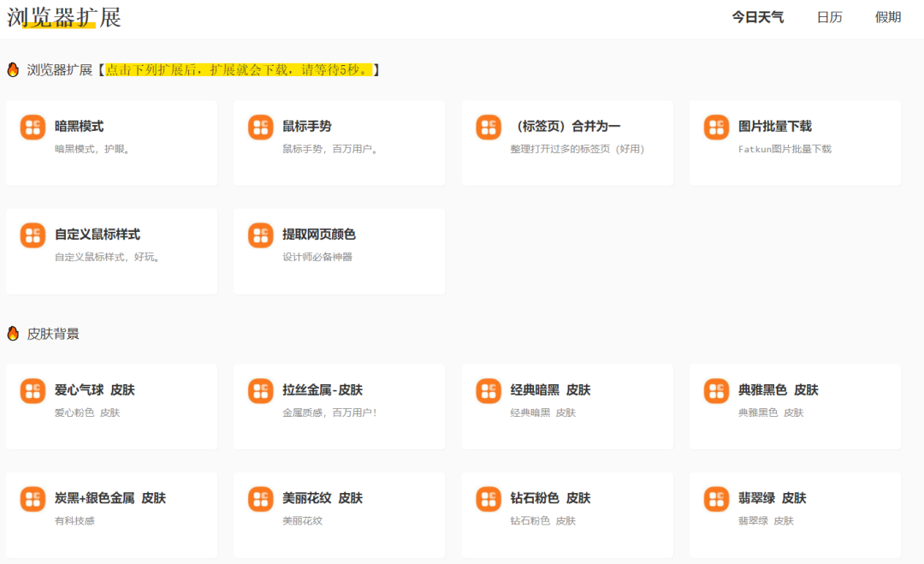Screen dimensions: 924x564
Task: Select the 爱心气球 皮肤 title
Action: (95, 390)
